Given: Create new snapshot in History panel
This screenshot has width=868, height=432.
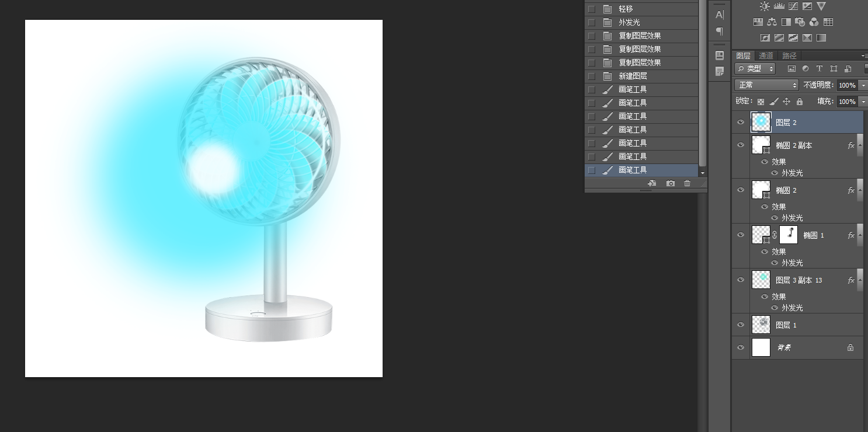Looking at the screenshot, I should pyautogui.click(x=671, y=183).
